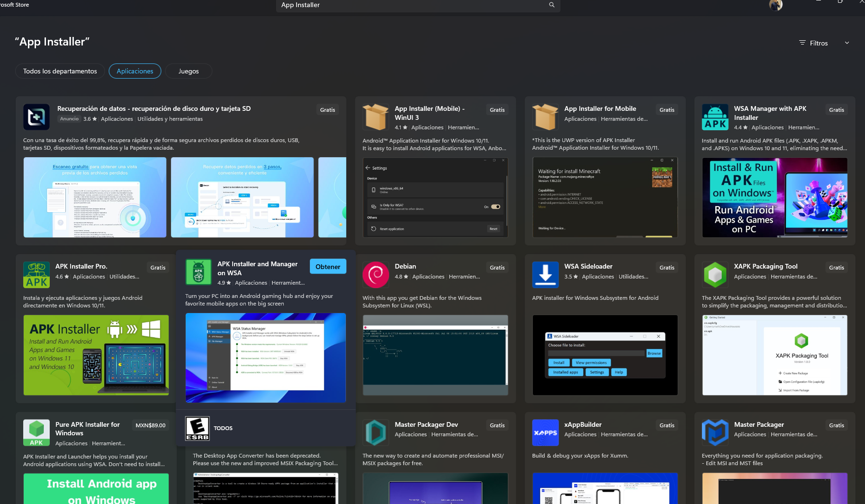This screenshot has width=865, height=504.
Task: Switch to the Juegos tab
Action: (x=189, y=71)
